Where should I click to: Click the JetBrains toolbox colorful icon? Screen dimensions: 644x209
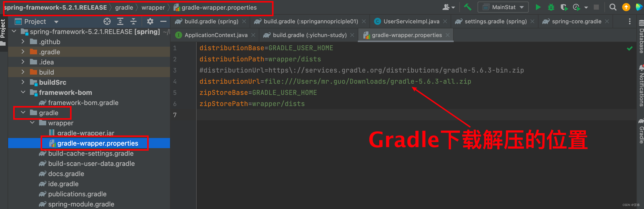pos(639,7)
